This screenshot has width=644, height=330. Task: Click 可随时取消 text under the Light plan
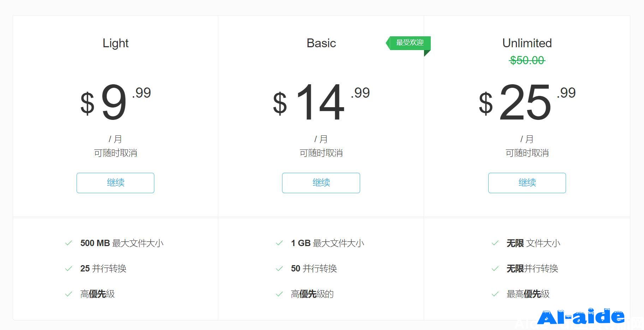point(115,153)
